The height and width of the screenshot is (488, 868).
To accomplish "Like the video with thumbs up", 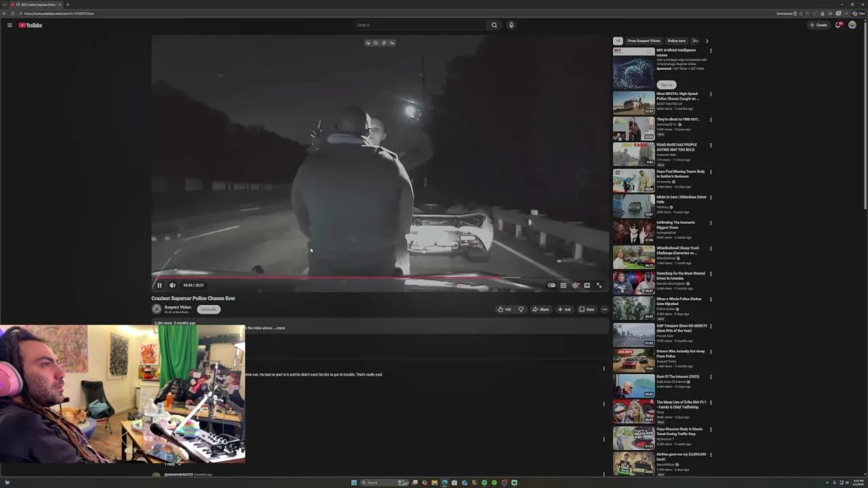I will pyautogui.click(x=505, y=309).
